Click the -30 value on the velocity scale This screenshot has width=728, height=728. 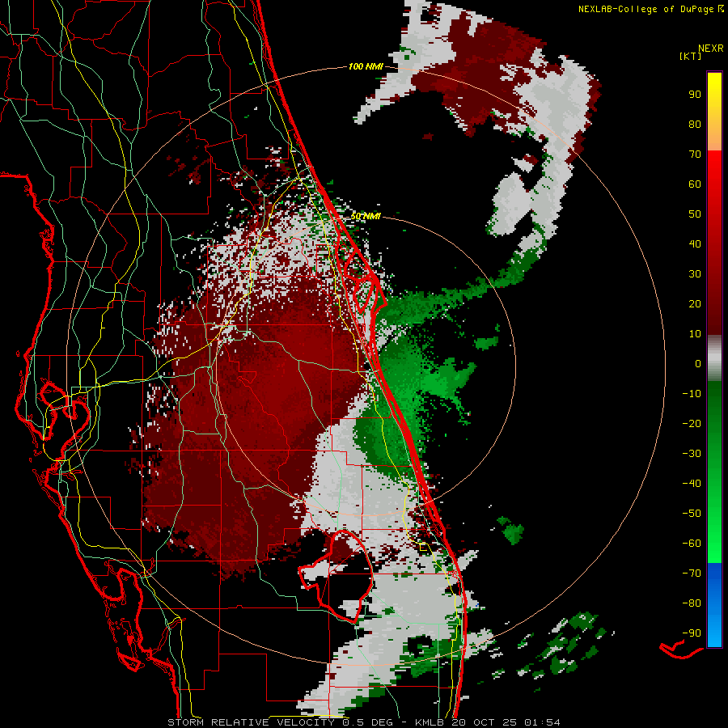pyautogui.click(x=692, y=454)
